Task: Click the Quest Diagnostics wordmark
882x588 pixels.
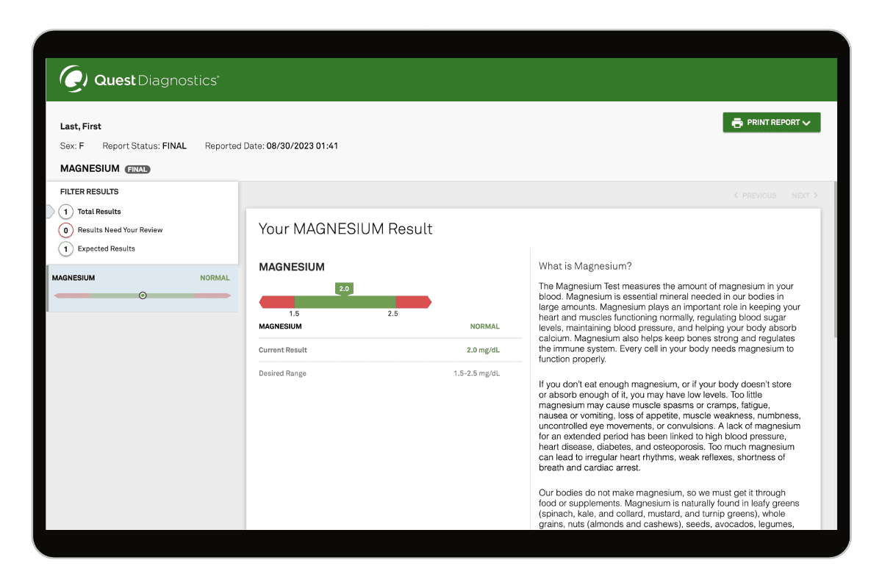Action: click(156, 80)
